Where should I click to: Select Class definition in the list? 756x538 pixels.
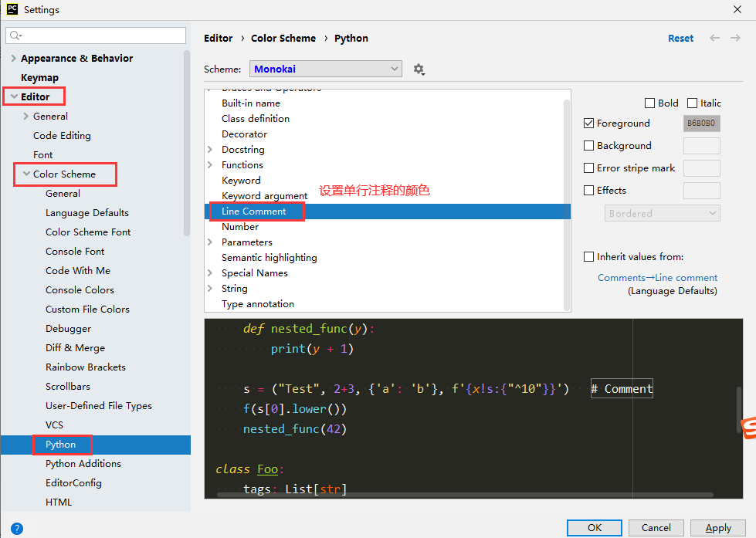(x=256, y=119)
